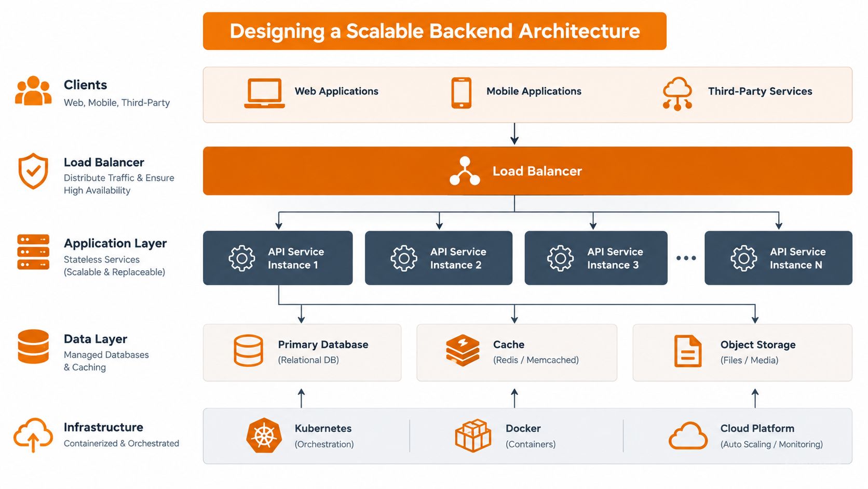
Task: Click the 'Application Layer' sidebar heading
Action: [x=115, y=244]
